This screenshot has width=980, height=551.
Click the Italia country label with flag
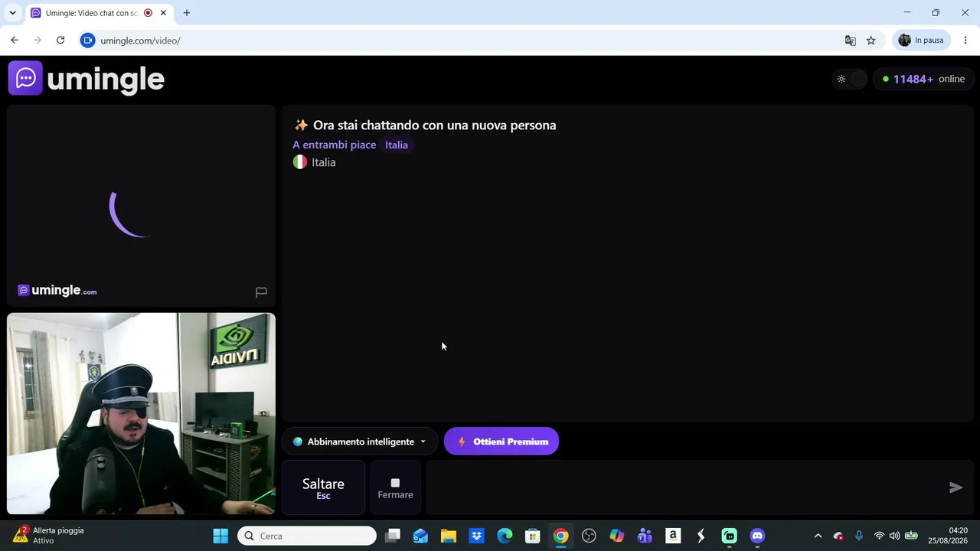coord(315,162)
